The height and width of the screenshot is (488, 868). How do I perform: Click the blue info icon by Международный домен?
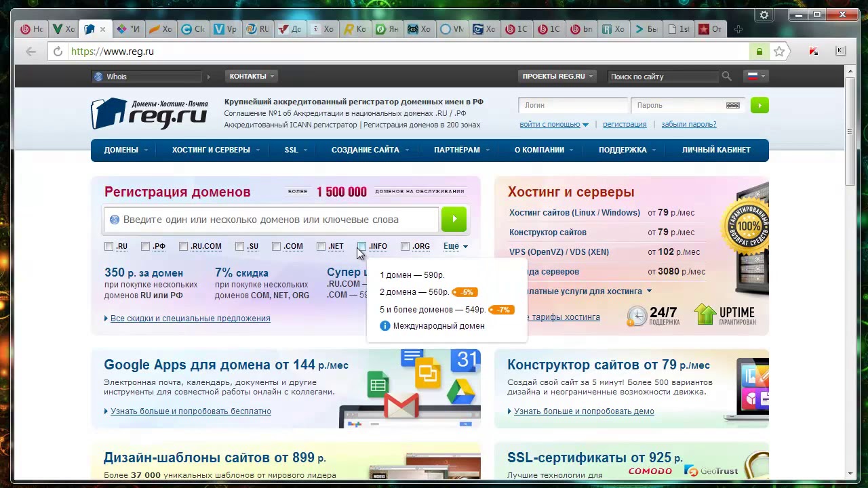(x=384, y=326)
